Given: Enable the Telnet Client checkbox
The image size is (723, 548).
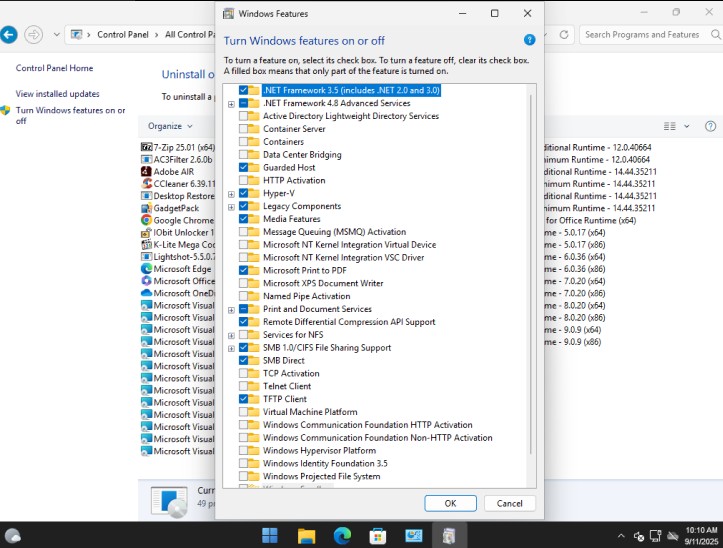Looking at the screenshot, I should [243, 386].
